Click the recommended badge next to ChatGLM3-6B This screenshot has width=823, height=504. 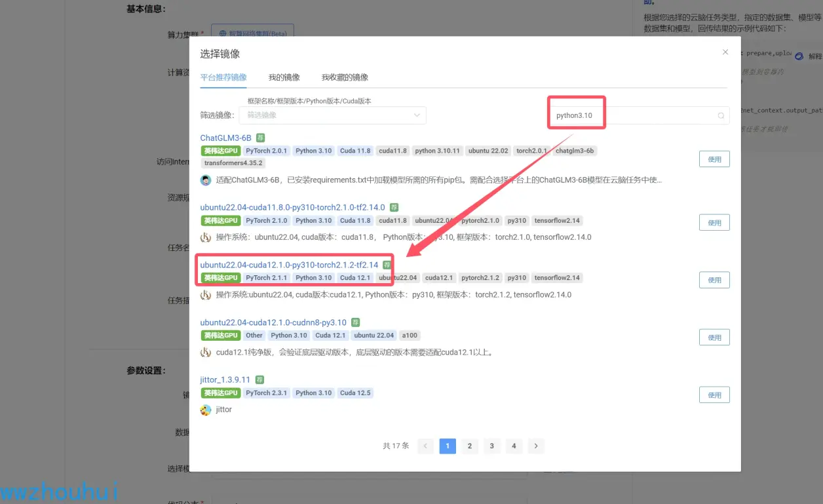tap(261, 138)
